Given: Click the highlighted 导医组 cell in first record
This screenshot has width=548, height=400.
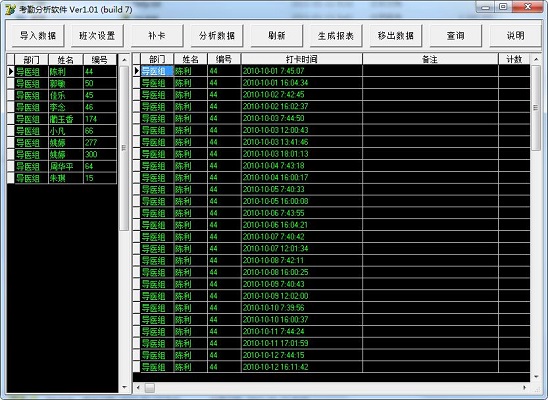Looking at the screenshot, I should coord(157,71).
